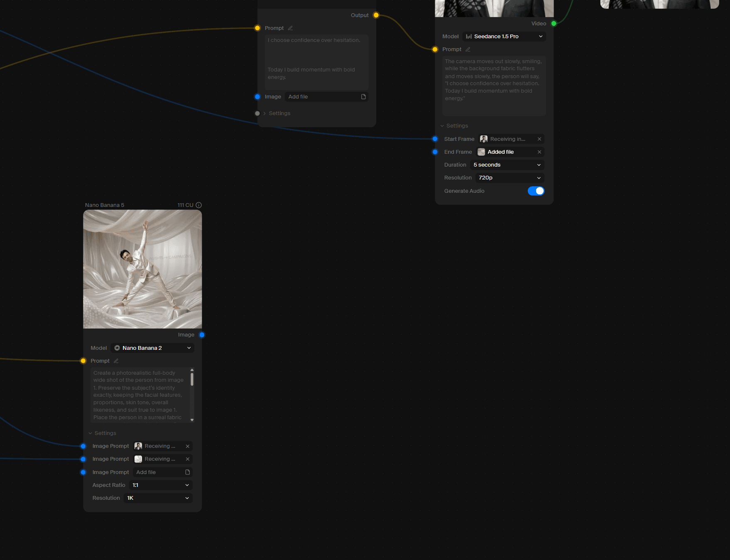Click the End Frame Added file thumbnail
The height and width of the screenshot is (560, 730).
pyautogui.click(x=481, y=152)
